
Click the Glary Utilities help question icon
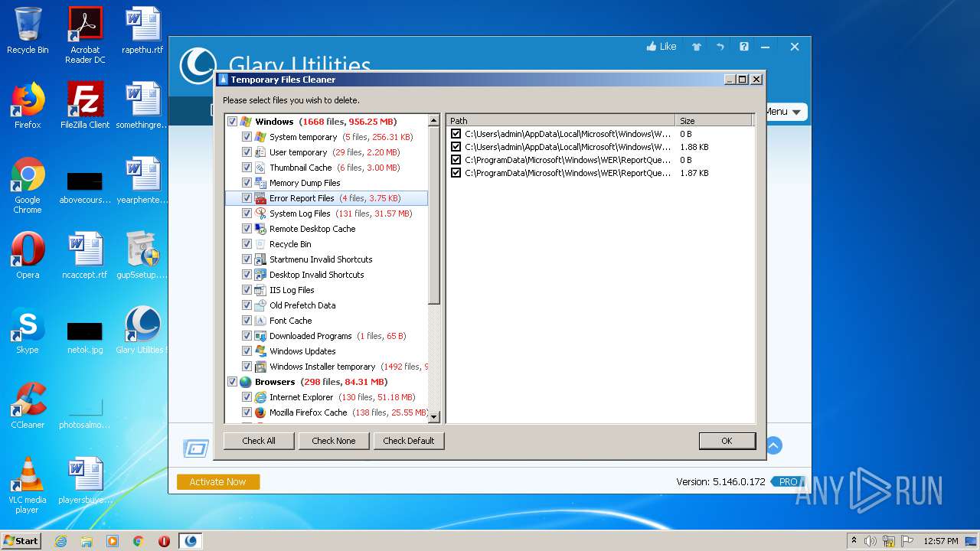[x=743, y=47]
